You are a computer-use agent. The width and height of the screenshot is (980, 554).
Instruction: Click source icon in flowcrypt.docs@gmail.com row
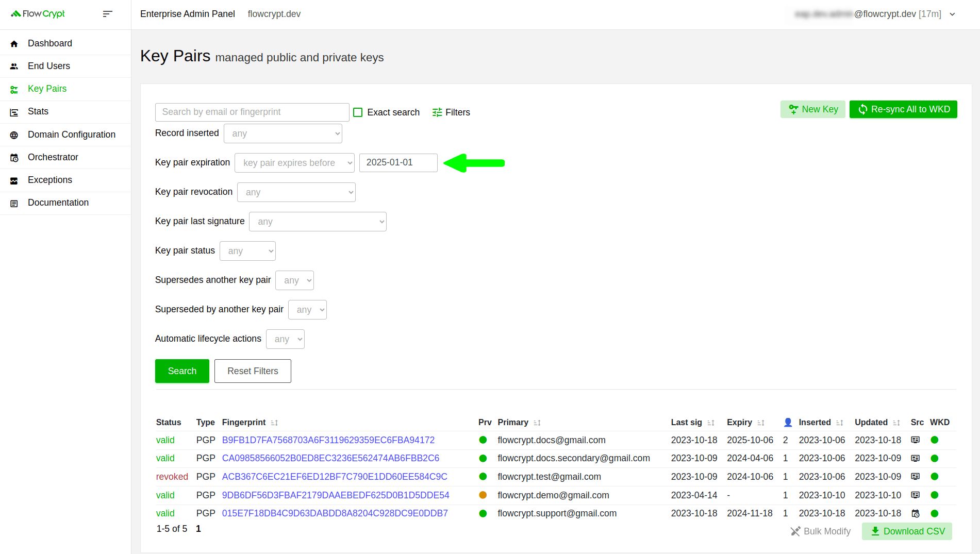click(x=916, y=440)
